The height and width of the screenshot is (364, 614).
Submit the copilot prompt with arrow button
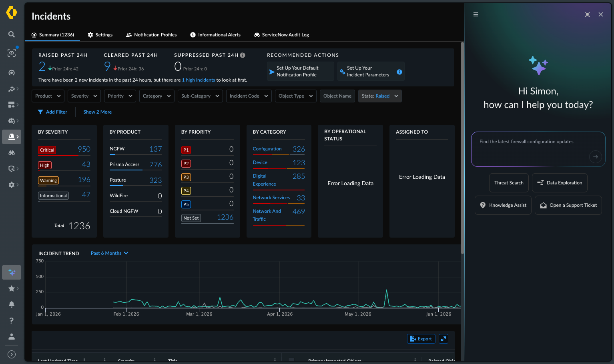tap(596, 157)
